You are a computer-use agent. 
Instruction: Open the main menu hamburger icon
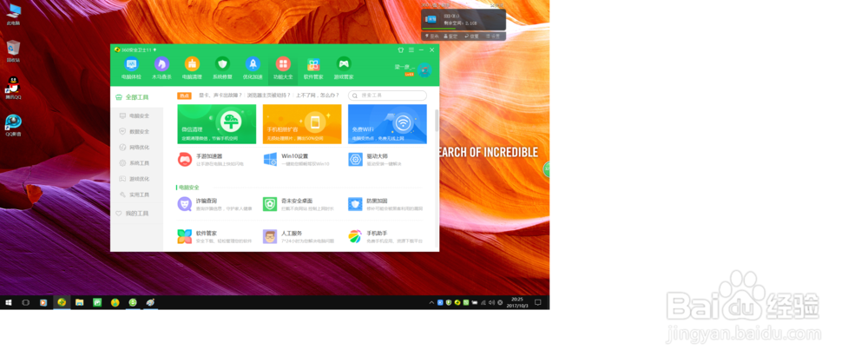(x=411, y=49)
